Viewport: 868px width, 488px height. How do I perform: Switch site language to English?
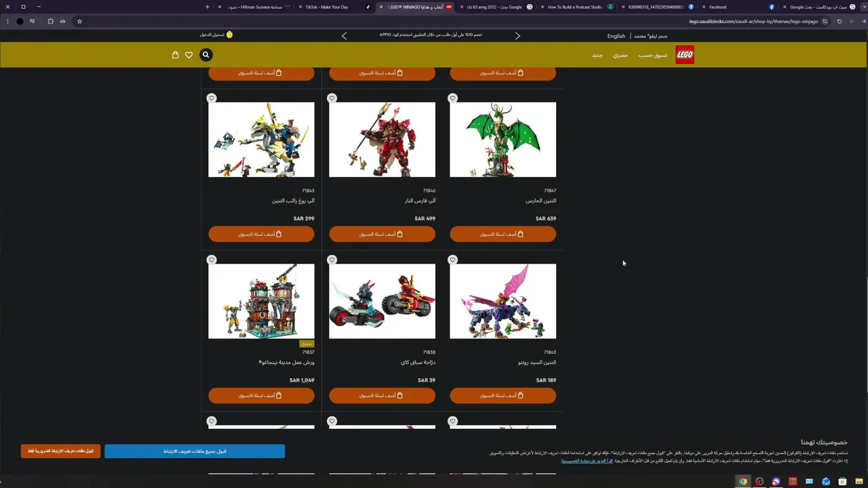[x=616, y=36]
